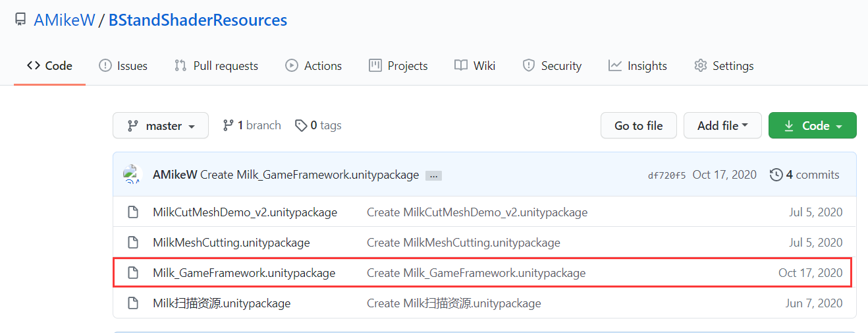This screenshot has height=333, width=868.
Task: Open the Security tab
Action: (552, 66)
